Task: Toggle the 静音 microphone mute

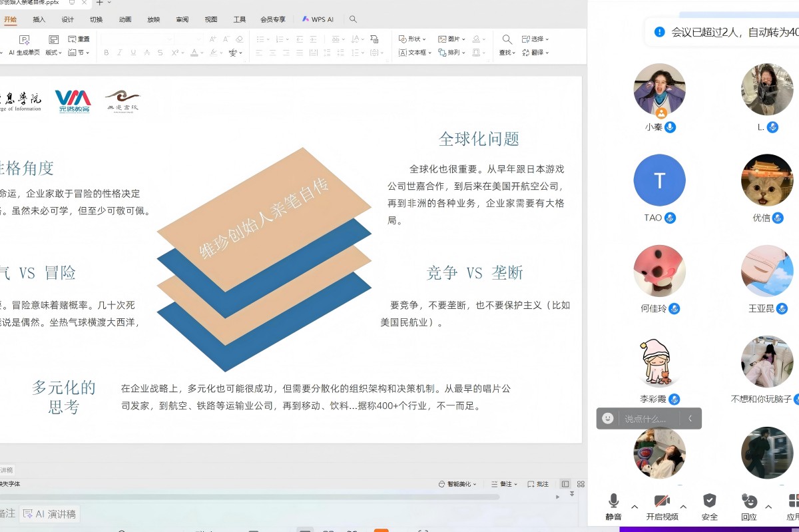Action: [613, 501]
